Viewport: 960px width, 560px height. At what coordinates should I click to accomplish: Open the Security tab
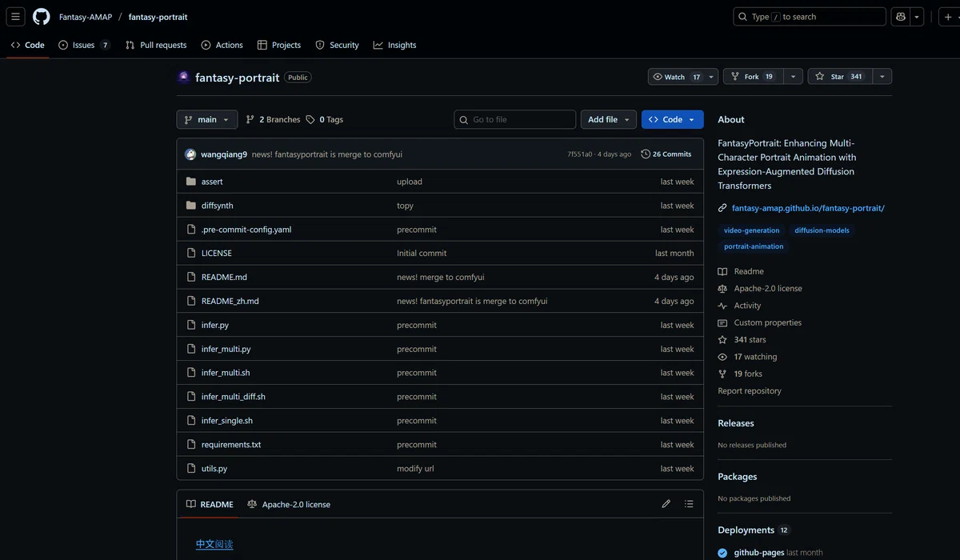pos(337,45)
